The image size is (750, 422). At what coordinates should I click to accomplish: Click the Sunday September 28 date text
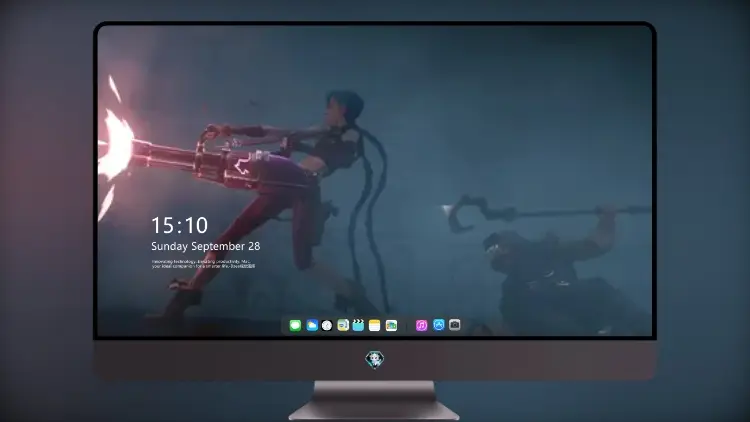pos(206,246)
